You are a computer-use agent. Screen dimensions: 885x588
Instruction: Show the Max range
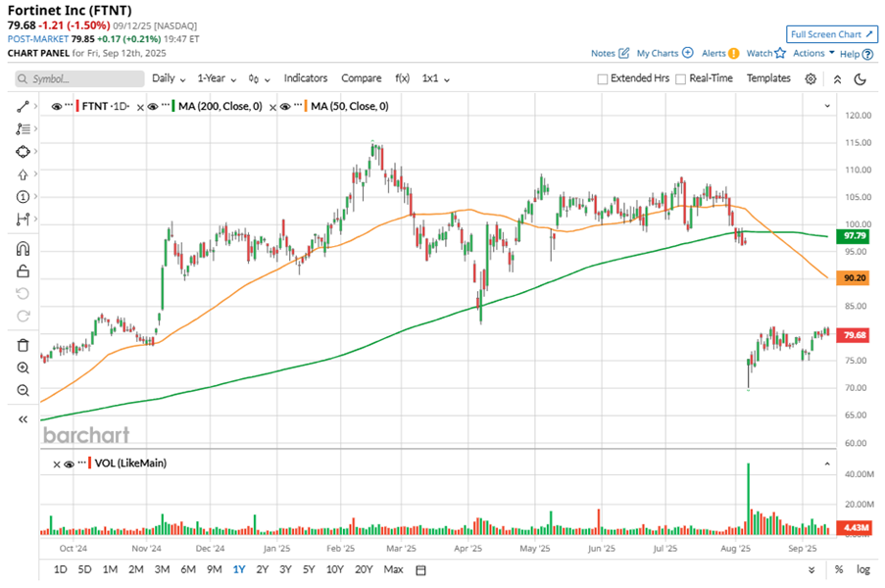coord(393,570)
